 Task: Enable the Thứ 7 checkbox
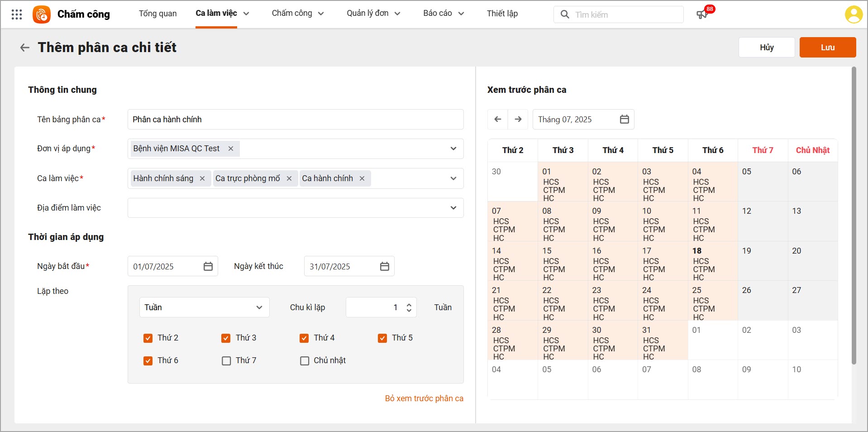[x=226, y=361]
